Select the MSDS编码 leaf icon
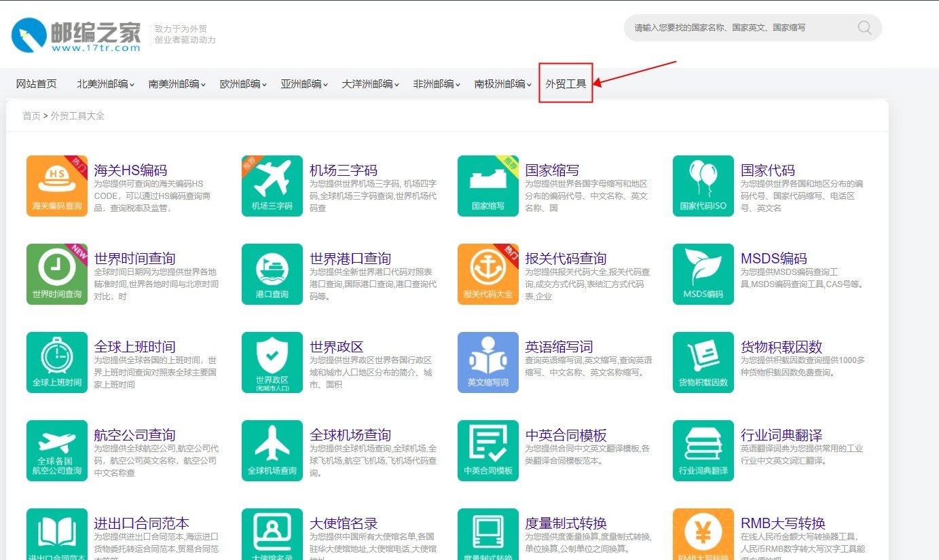The height and width of the screenshot is (560, 939). pos(703,274)
